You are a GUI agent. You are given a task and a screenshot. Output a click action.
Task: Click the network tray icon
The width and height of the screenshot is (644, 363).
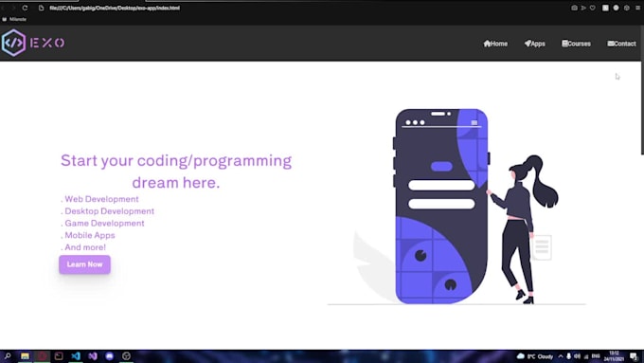pos(586,356)
